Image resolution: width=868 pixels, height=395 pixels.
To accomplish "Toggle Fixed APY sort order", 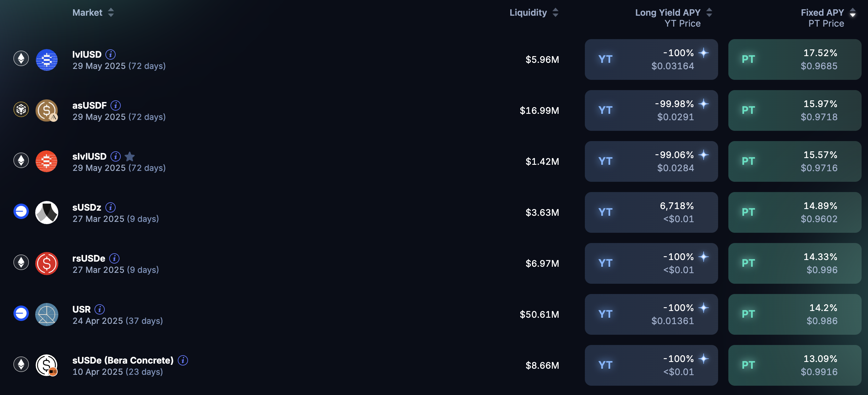I will tap(853, 13).
